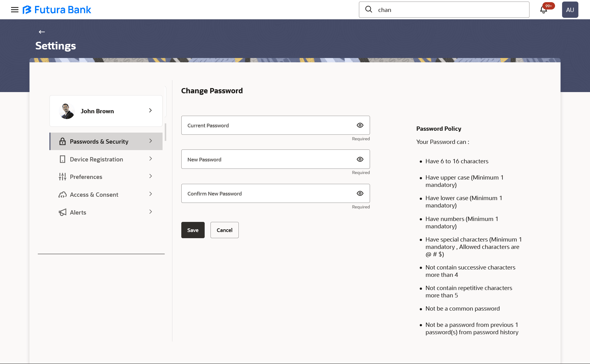Click the search magnifier icon
The image size is (590, 364).
coord(369,10)
